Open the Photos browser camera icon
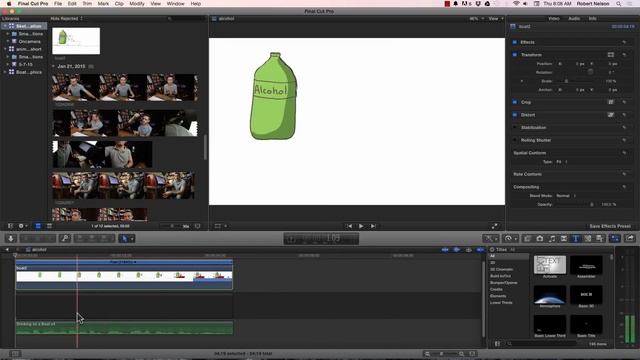This screenshot has height=360, width=640. coord(540,238)
